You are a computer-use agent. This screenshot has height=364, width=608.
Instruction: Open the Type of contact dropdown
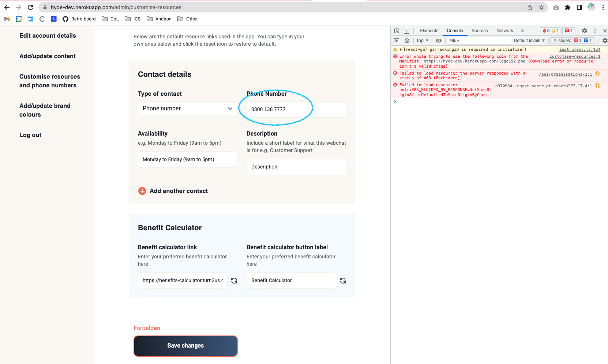coord(187,108)
